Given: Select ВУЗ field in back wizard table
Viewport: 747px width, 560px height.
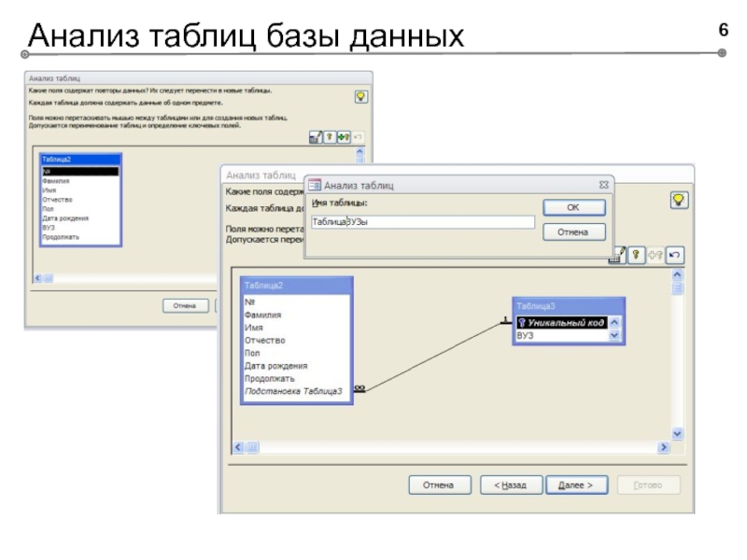Looking at the screenshot, I should [80, 228].
